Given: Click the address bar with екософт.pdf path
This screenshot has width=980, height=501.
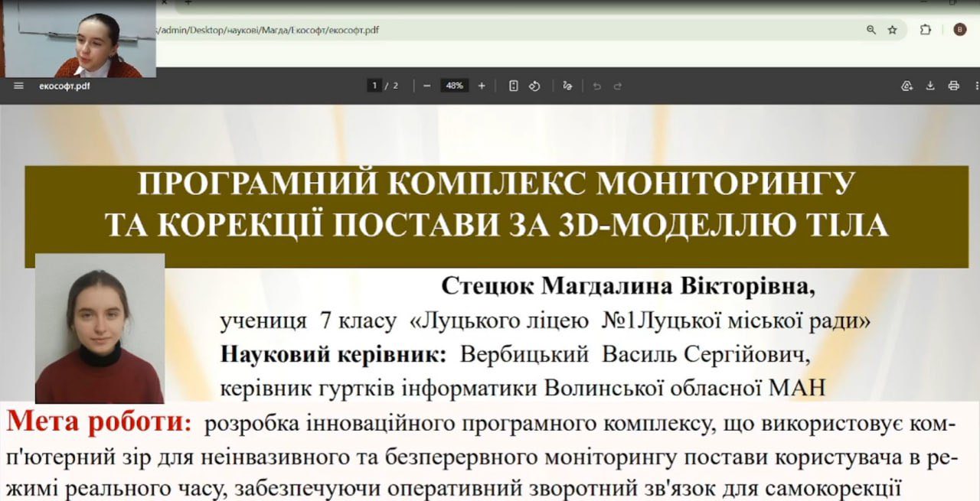Looking at the screenshot, I should (459, 30).
